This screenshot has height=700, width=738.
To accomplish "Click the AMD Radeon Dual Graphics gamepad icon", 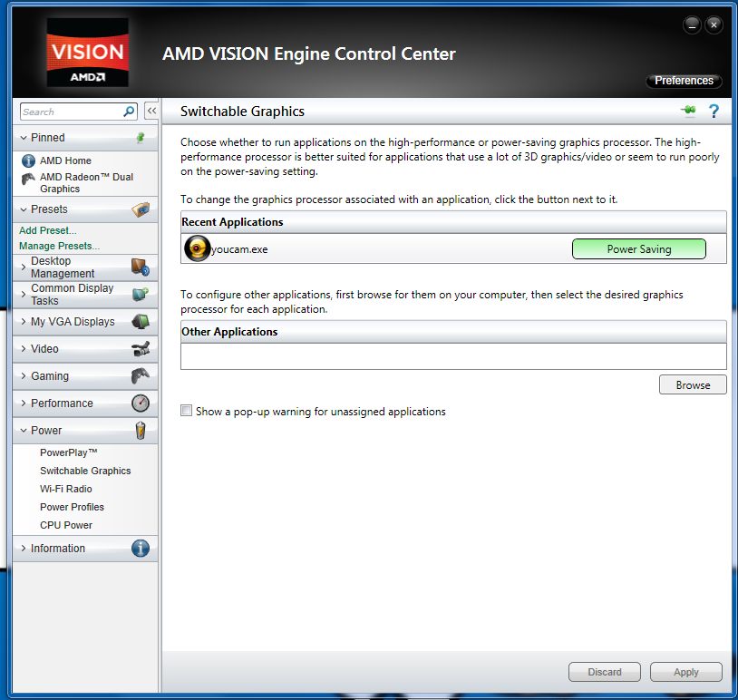I will [29, 179].
